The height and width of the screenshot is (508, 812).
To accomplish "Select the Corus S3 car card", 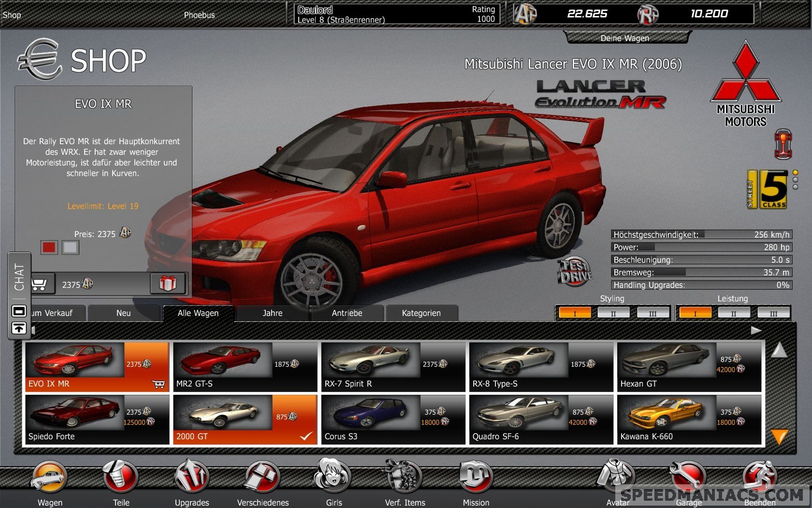I will (x=393, y=419).
